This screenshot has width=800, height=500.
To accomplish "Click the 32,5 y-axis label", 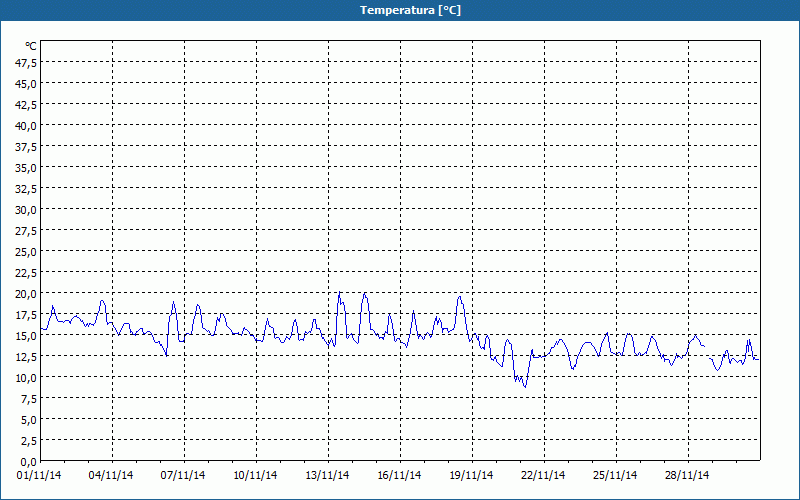I will tap(27, 189).
